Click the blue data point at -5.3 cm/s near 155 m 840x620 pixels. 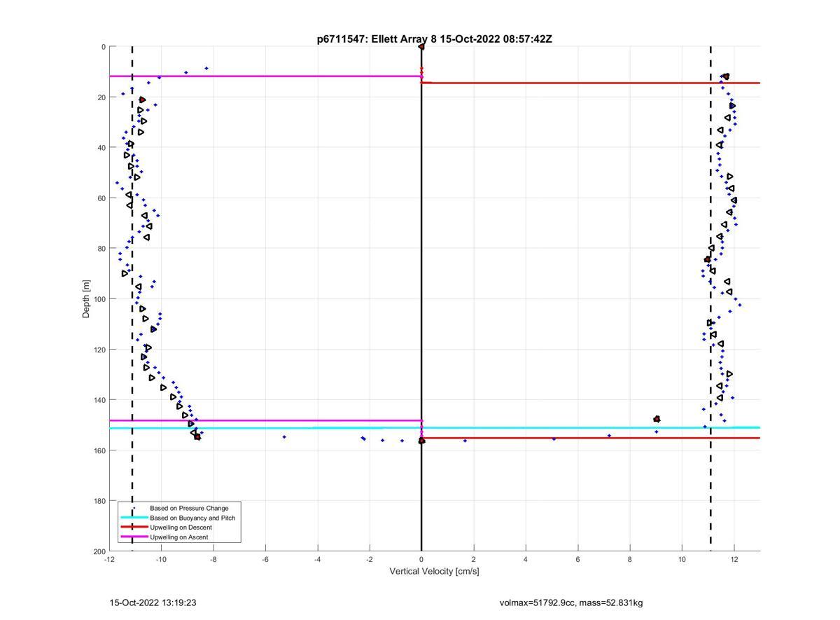[284, 436]
